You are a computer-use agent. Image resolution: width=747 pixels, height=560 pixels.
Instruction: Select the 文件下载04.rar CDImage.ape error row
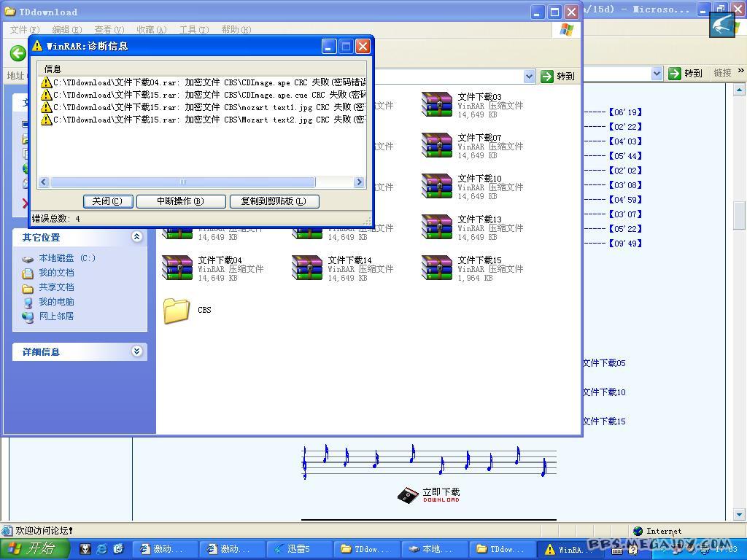pyautogui.click(x=203, y=82)
